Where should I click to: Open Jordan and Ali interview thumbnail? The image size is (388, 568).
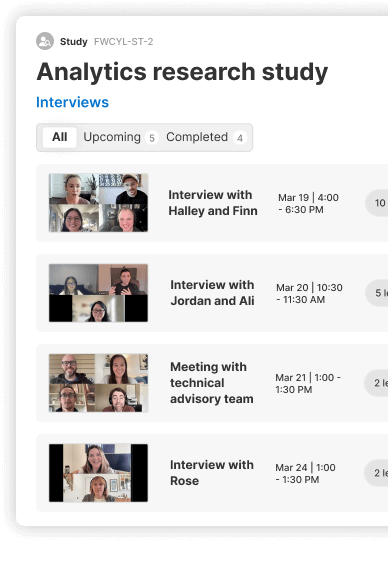pos(98,293)
